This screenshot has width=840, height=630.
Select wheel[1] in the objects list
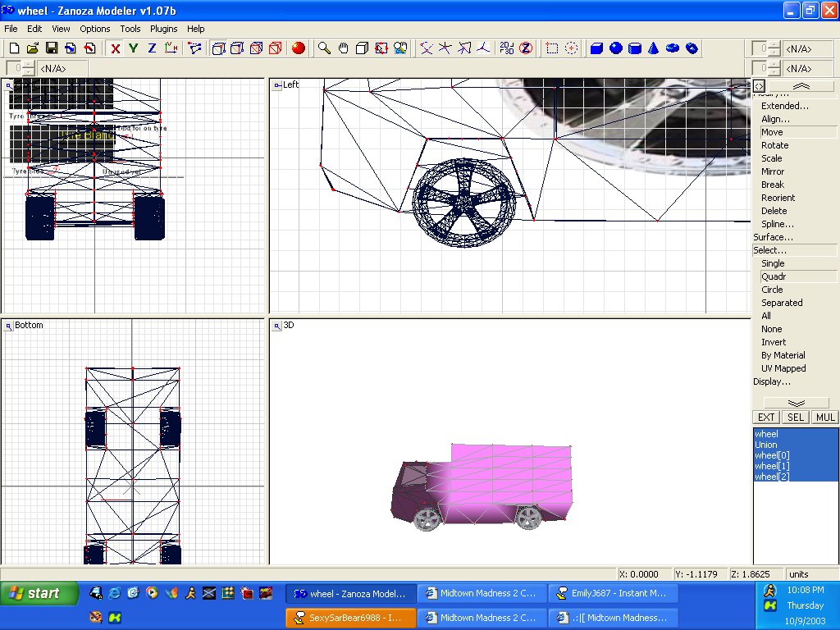(x=772, y=466)
